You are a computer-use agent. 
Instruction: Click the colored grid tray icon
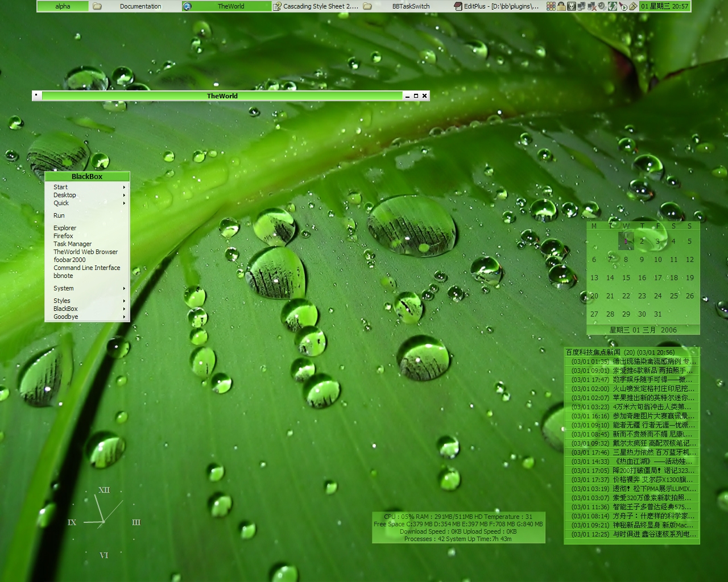[551, 6]
